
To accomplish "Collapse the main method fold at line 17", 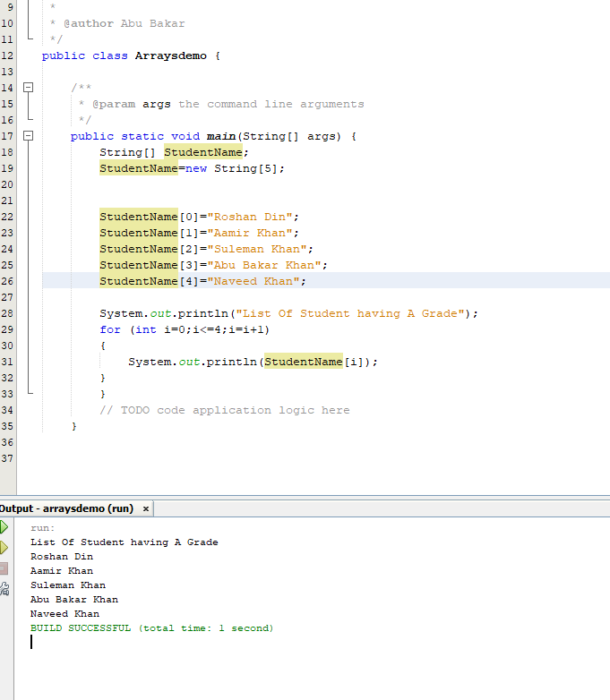I will click(28, 136).
